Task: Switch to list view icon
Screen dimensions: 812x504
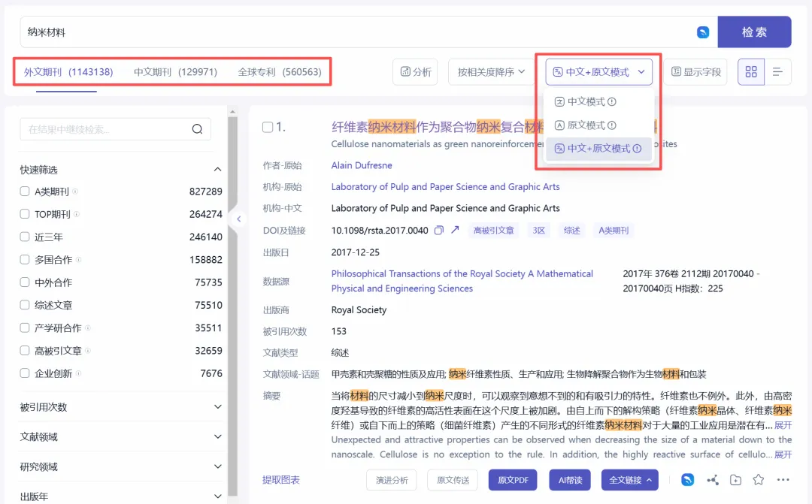Action: tap(778, 72)
